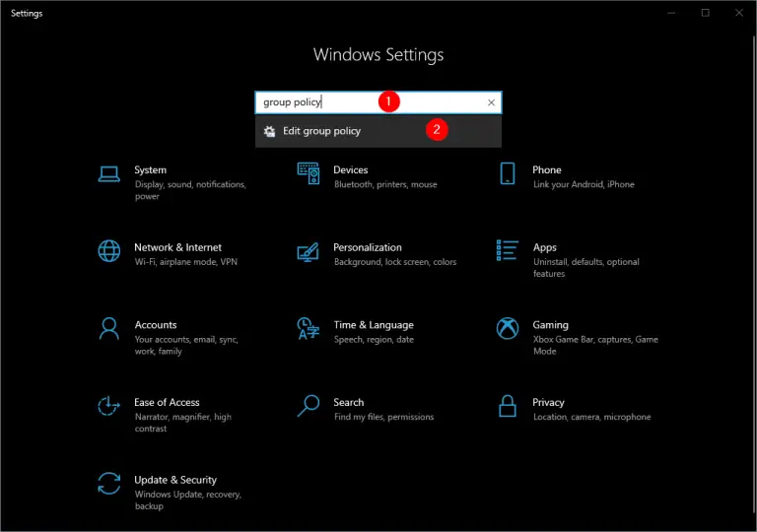Click into the group policy search field
Viewport: 757px width, 532px height.
point(378,102)
